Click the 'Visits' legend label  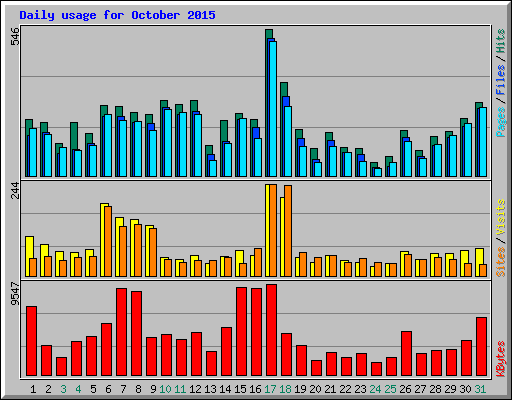tap(500, 217)
